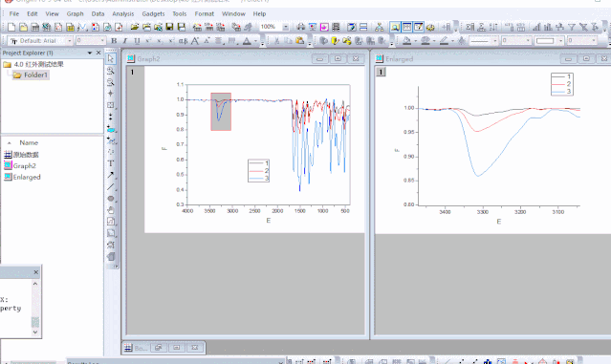Click layer 1 button in Enlarged window
Screen dimensions: 611x364
point(381,72)
